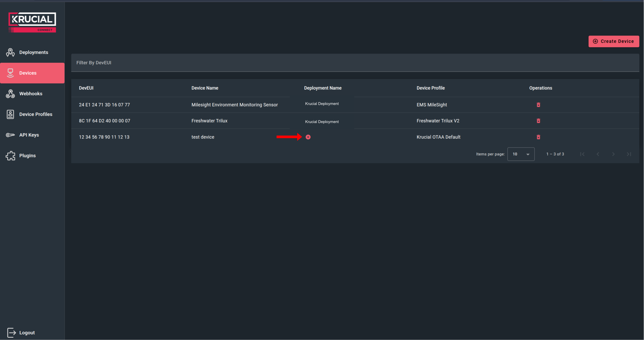The width and height of the screenshot is (644, 340).
Task: Open the items per page dropdown
Action: click(521, 154)
